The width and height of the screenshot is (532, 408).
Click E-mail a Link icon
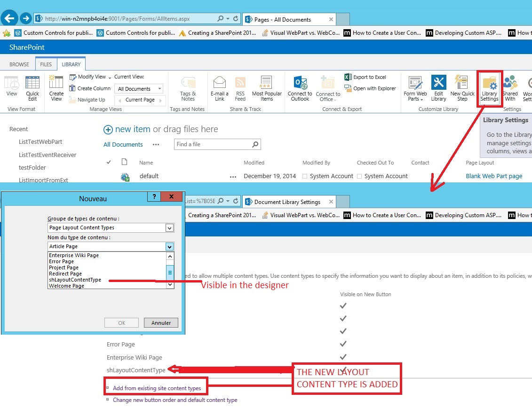pos(220,88)
